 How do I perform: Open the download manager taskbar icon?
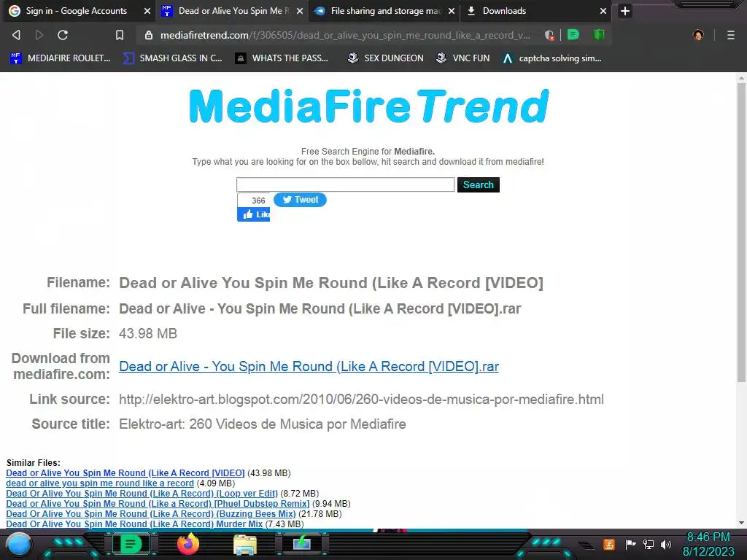[x=302, y=544]
